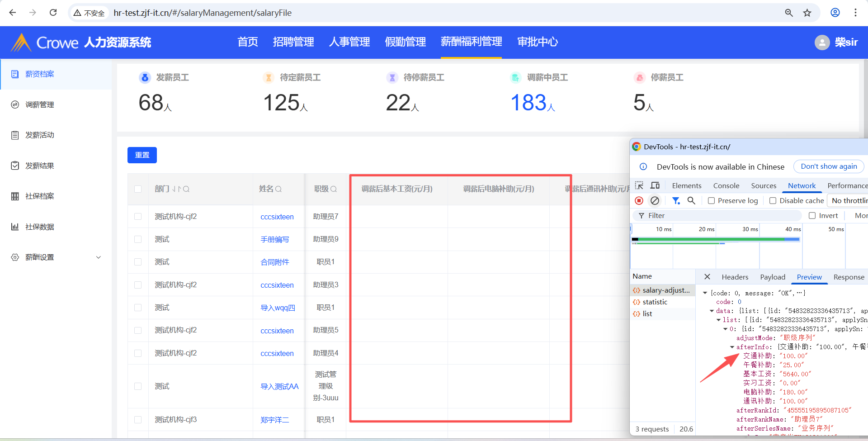The width and height of the screenshot is (868, 441).
Task: Enable the Disable cache checkbox
Action: 773,201
